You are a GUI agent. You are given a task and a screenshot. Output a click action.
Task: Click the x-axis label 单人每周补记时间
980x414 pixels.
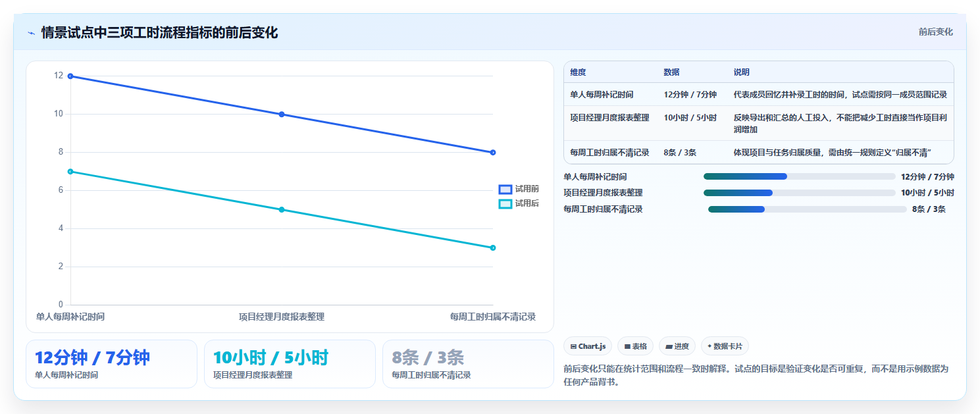point(70,317)
